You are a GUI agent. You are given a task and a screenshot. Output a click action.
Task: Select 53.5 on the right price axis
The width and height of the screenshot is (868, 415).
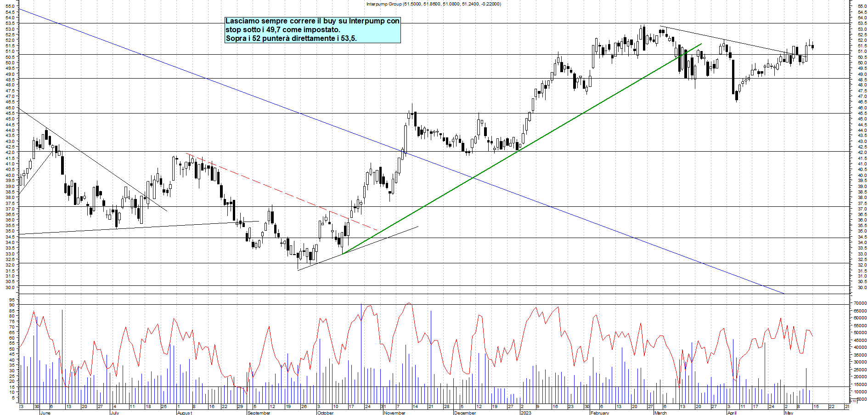(x=862, y=23)
